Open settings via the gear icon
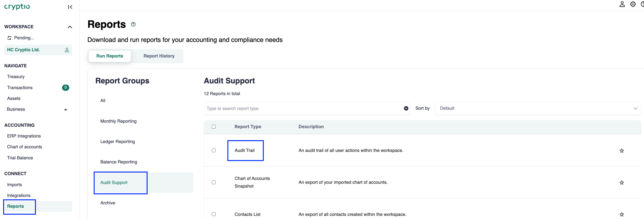Image resolution: width=644 pixels, height=219 pixels. (633, 4)
